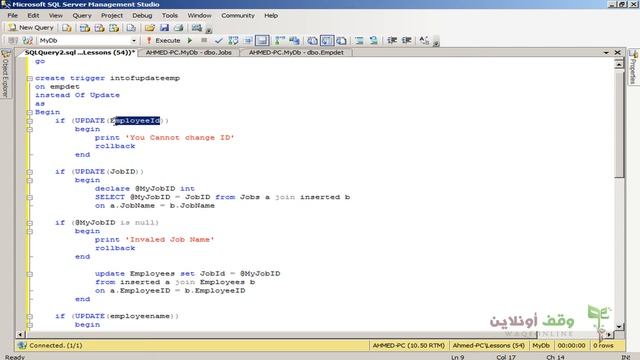
Task: Collapse the outer Begin block
Action: coord(30,112)
